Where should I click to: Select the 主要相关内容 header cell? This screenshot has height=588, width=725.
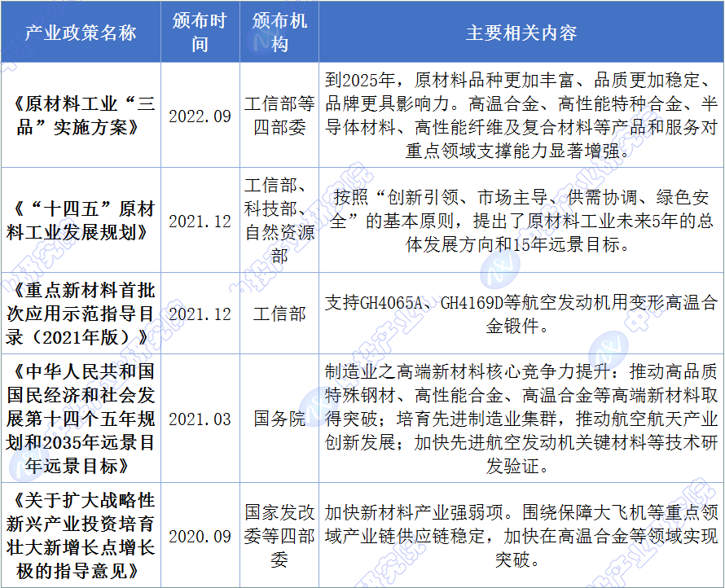pyautogui.click(x=521, y=33)
